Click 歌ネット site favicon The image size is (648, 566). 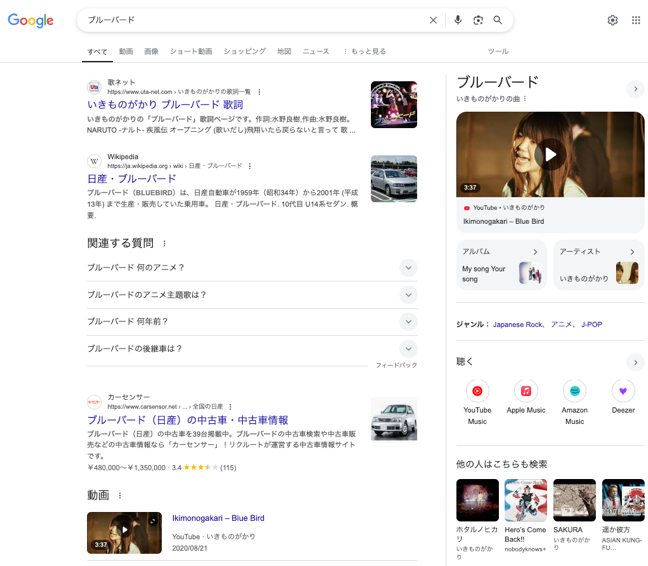click(94, 87)
